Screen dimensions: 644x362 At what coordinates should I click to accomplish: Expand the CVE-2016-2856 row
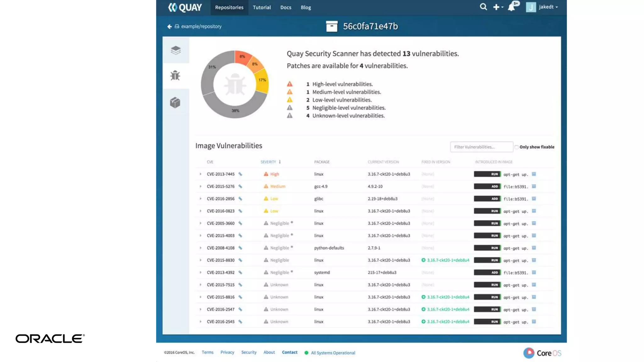point(200,199)
